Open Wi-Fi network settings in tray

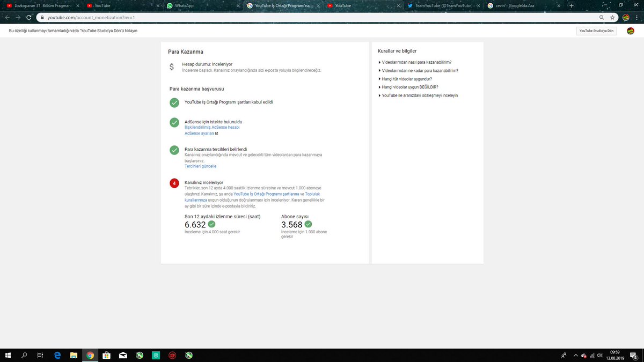[591, 355]
